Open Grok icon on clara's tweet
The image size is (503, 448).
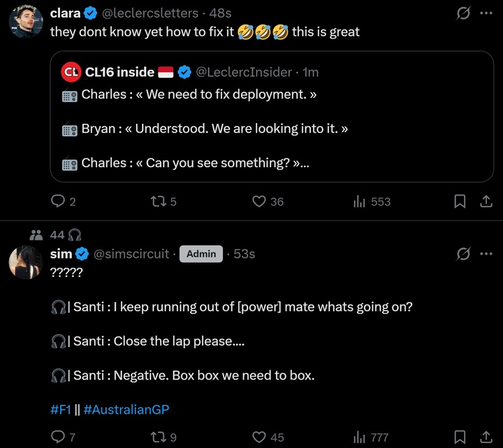coord(462,13)
